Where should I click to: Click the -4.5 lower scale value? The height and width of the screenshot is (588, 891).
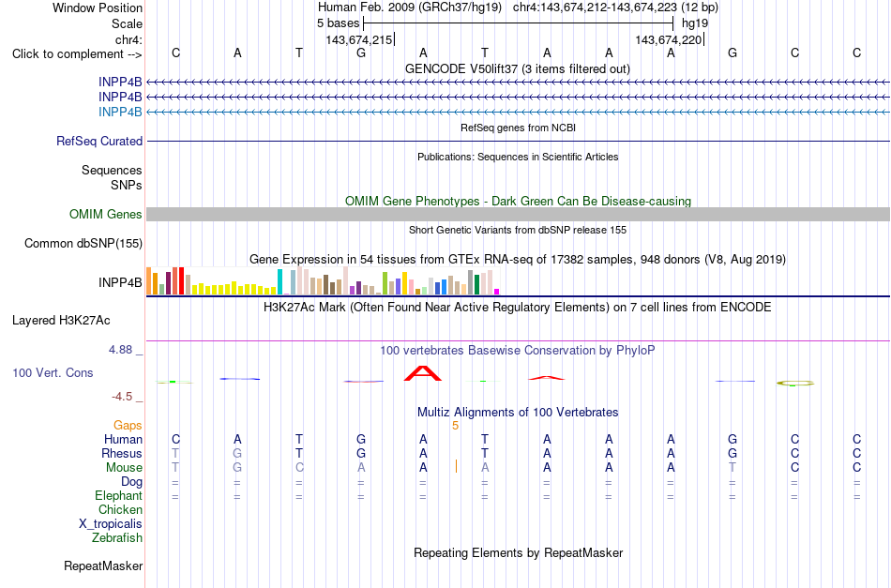coord(122,396)
